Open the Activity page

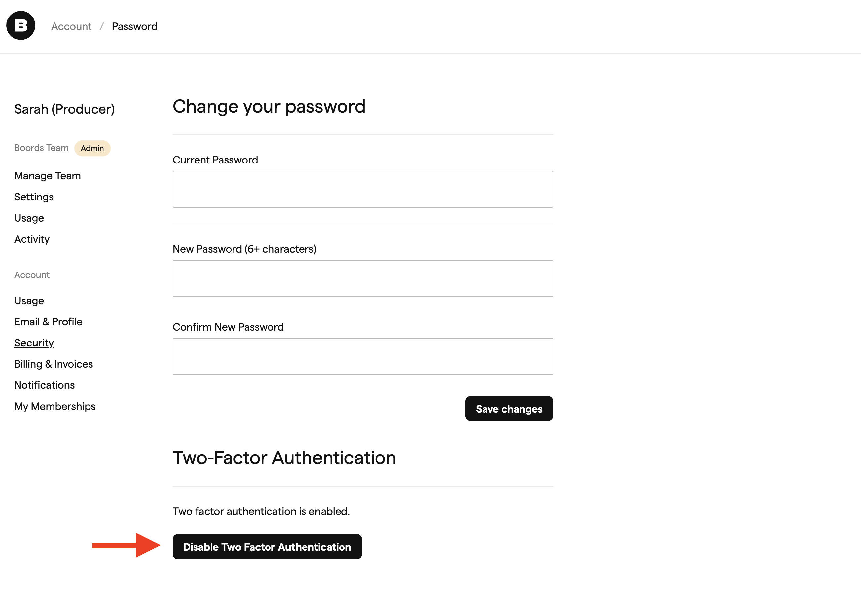pyautogui.click(x=31, y=239)
